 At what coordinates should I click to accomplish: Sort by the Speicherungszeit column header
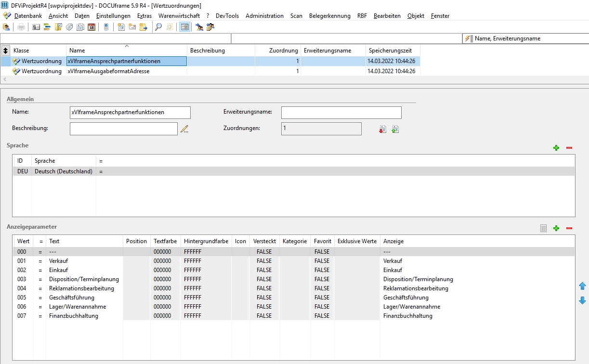(393, 51)
